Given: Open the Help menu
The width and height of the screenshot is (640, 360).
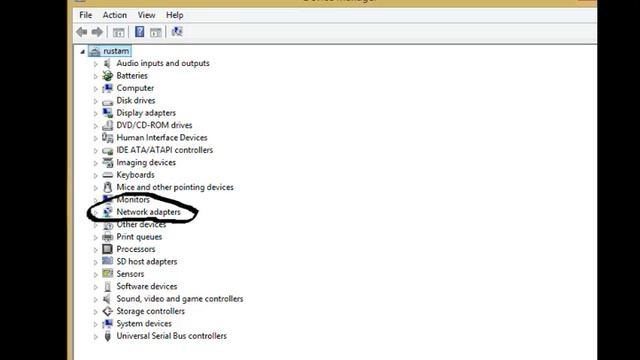Looking at the screenshot, I should (x=175, y=15).
